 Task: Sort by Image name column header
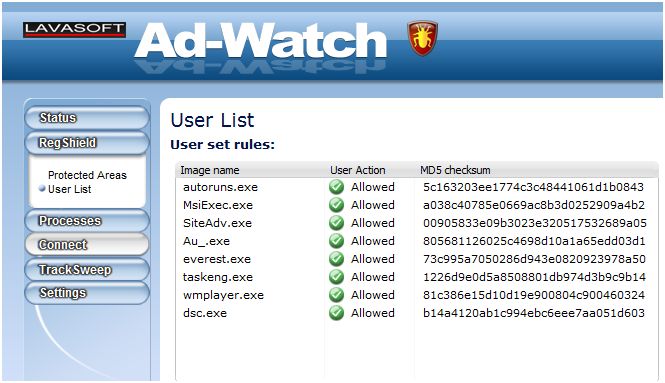pyautogui.click(x=210, y=170)
